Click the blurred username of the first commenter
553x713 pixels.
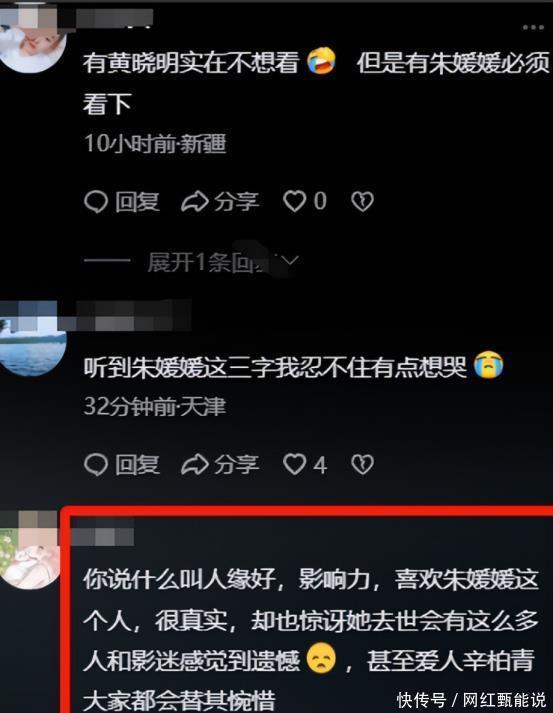pos(114,18)
